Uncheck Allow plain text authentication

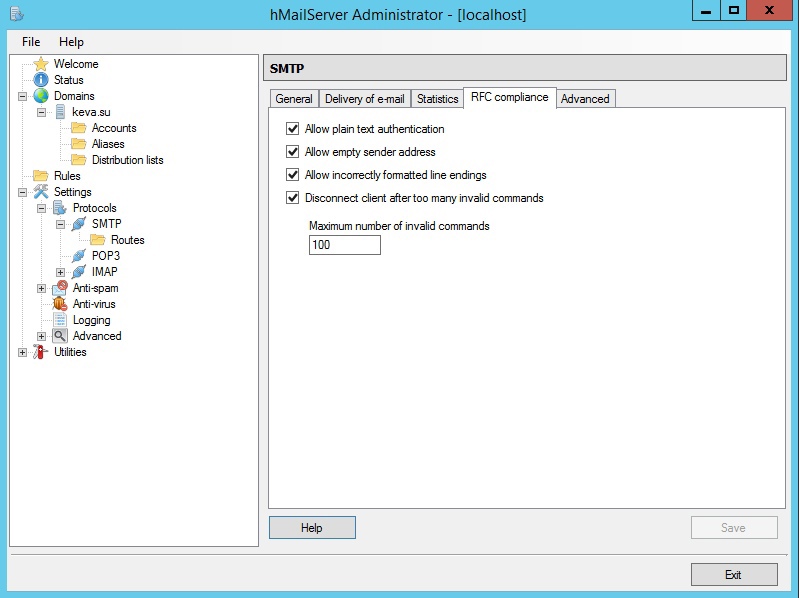292,129
